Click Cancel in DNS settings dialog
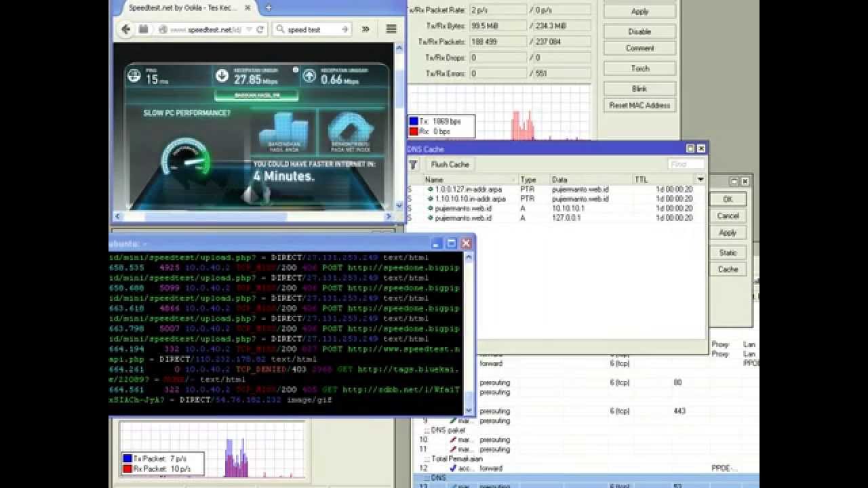 pos(728,216)
